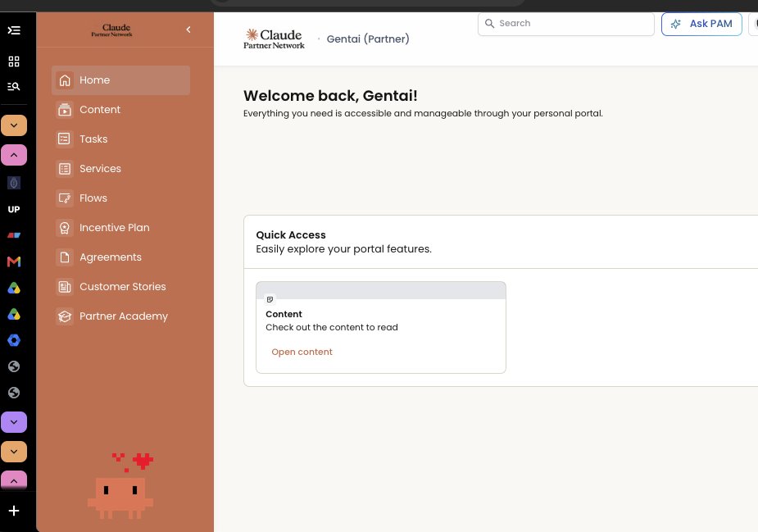
Task: Open the second Google Drive tab icon
Action: click(x=14, y=315)
